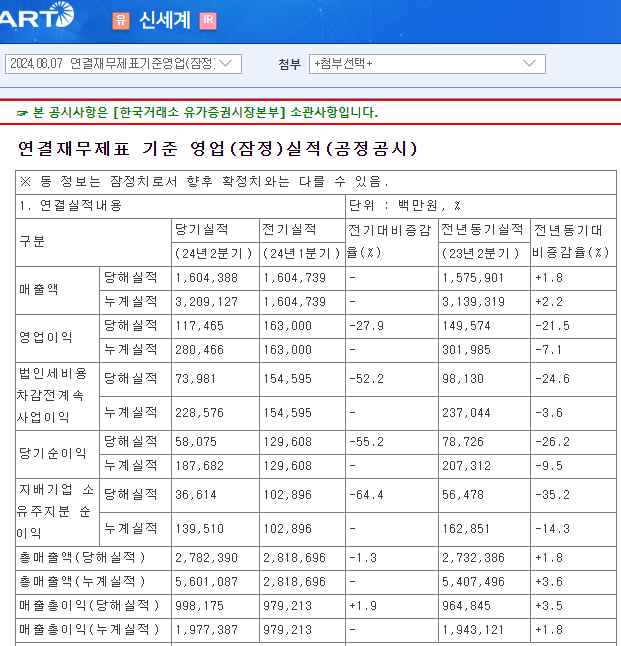Click the 280,466 value

click(x=199, y=349)
